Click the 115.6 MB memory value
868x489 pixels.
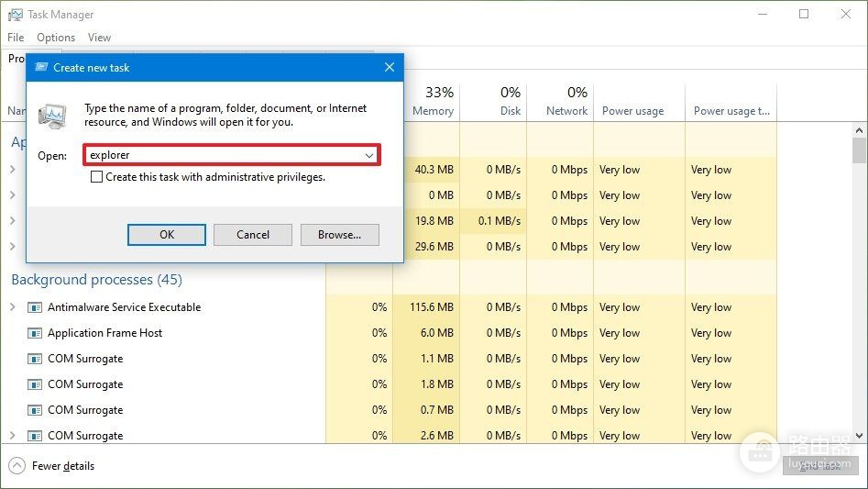point(431,307)
